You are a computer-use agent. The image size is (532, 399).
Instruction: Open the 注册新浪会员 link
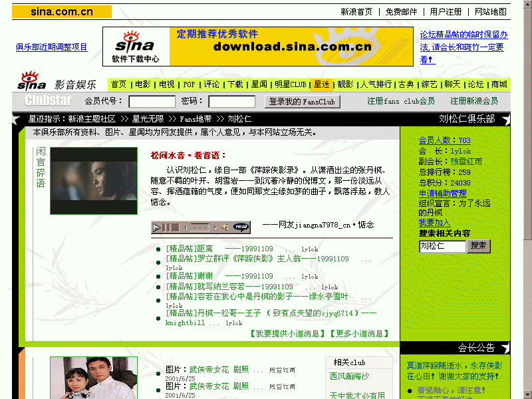[473, 101]
